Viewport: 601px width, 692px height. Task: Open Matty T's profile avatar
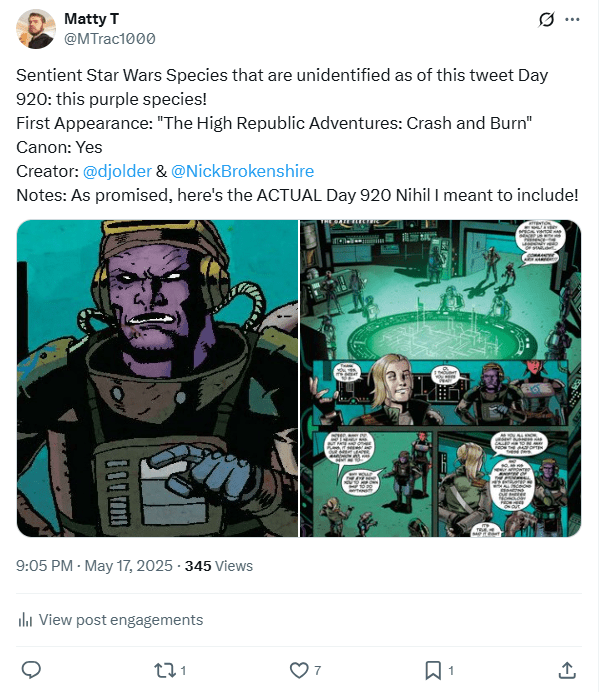36,29
